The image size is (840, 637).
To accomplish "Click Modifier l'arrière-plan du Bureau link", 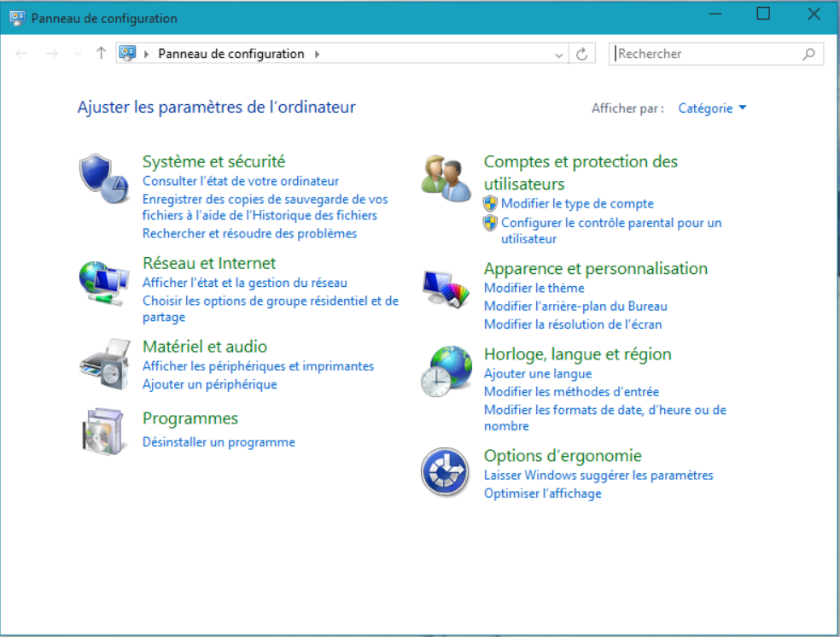I will pyautogui.click(x=575, y=306).
